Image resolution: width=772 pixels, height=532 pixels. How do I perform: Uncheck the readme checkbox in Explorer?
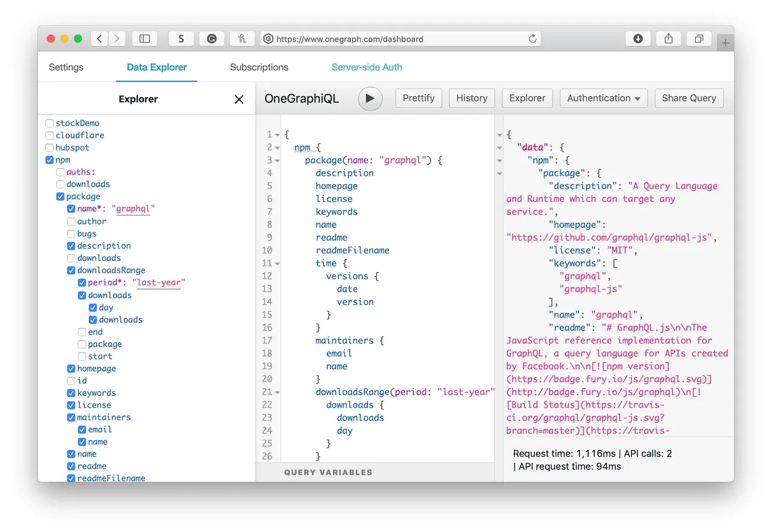tap(71, 466)
